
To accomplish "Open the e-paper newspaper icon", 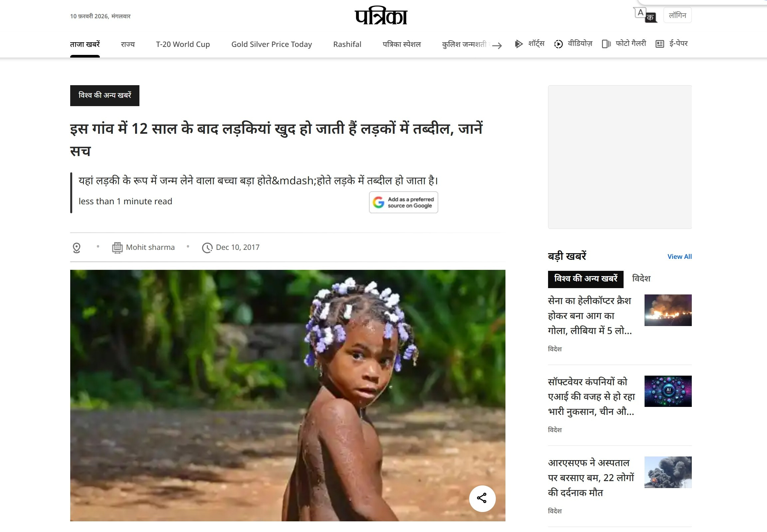I will [660, 44].
